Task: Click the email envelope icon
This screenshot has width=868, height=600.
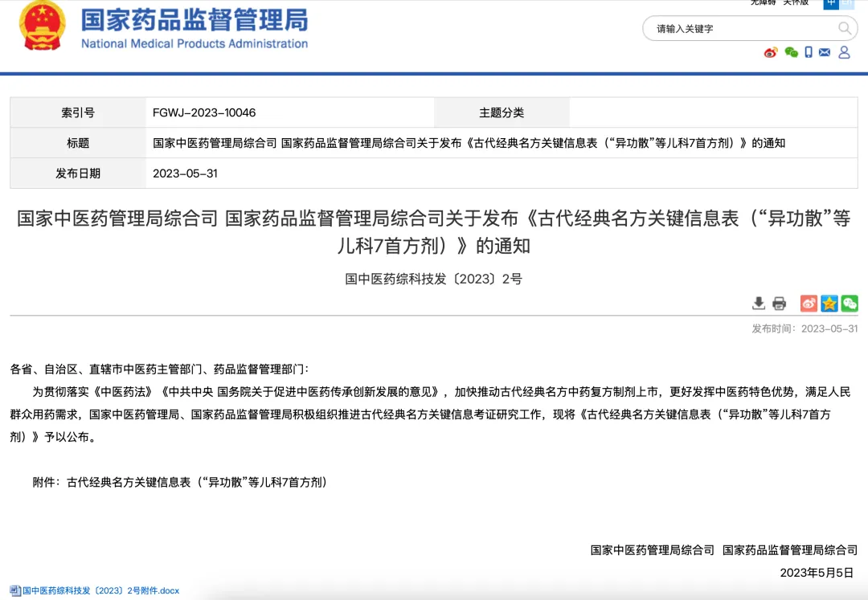Action: point(825,52)
